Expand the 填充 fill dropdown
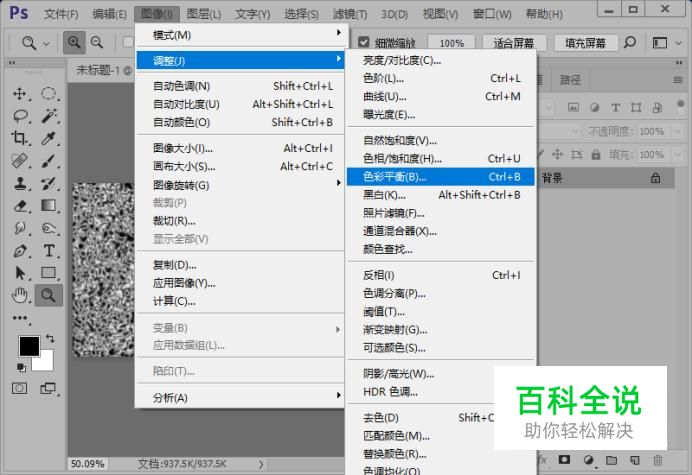 [677, 155]
